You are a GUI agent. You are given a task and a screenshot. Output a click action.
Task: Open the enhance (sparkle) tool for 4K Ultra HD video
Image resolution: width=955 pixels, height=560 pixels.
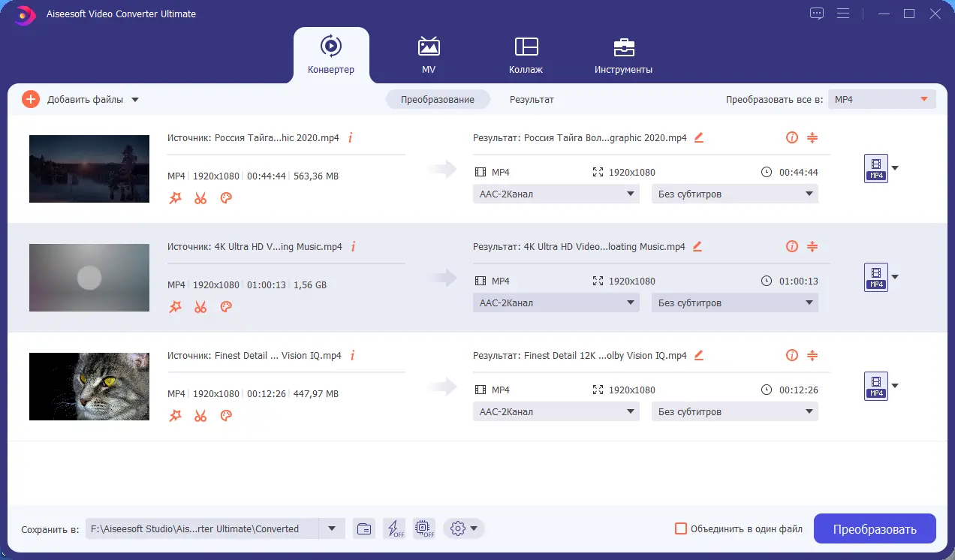point(175,307)
